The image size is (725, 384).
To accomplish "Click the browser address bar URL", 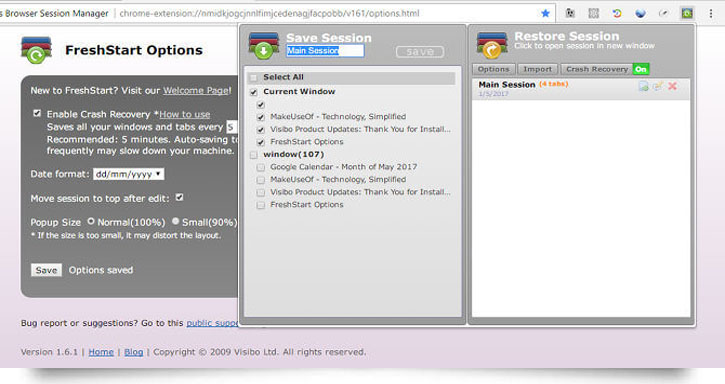I will coord(269,13).
